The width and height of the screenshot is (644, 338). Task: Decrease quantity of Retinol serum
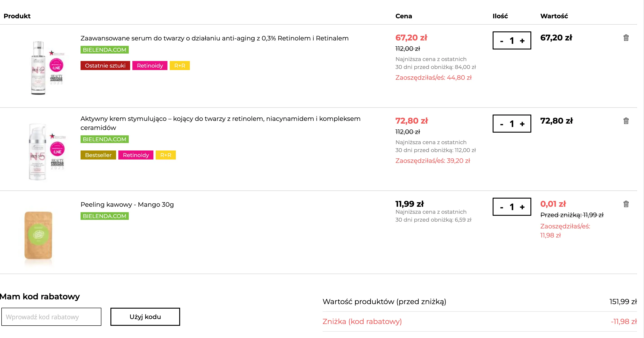pyautogui.click(x=501, y=41)
